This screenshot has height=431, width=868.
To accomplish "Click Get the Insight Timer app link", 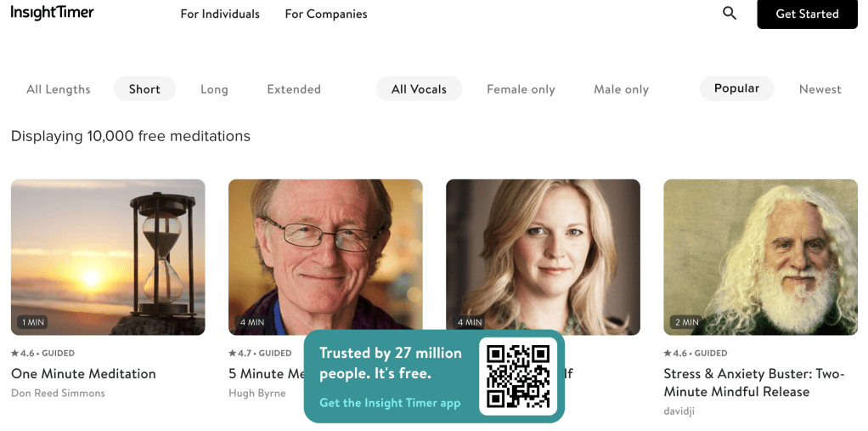I will [x=390, y=403].
